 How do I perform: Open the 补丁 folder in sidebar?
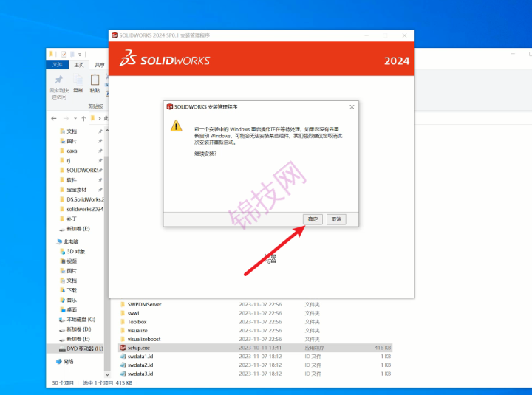pos(72,219)
